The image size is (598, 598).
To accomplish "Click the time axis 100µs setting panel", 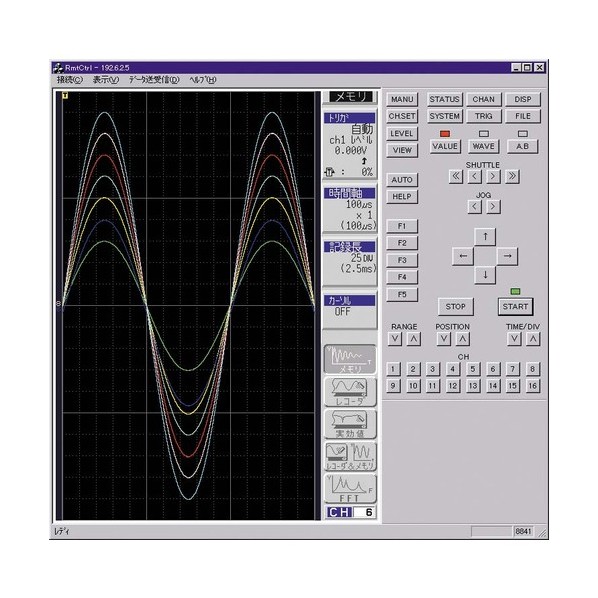I will point(350,209).
